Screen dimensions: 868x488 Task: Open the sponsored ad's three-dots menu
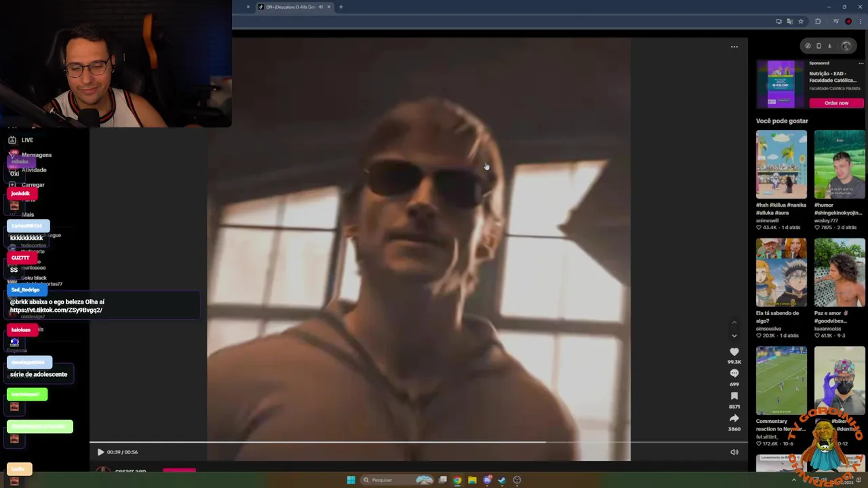[x=861, y=63]
